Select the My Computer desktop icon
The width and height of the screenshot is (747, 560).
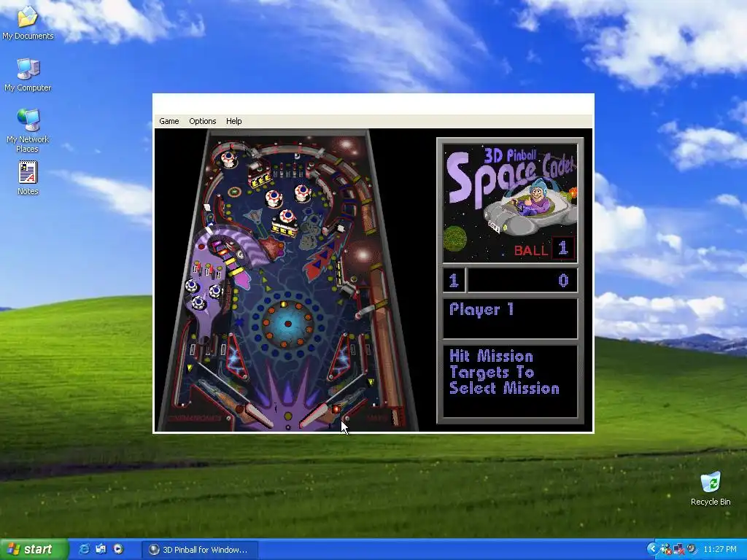[28, 75]
